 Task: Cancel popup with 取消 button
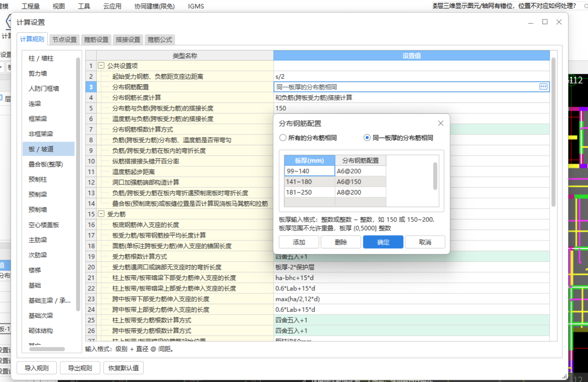425,242
